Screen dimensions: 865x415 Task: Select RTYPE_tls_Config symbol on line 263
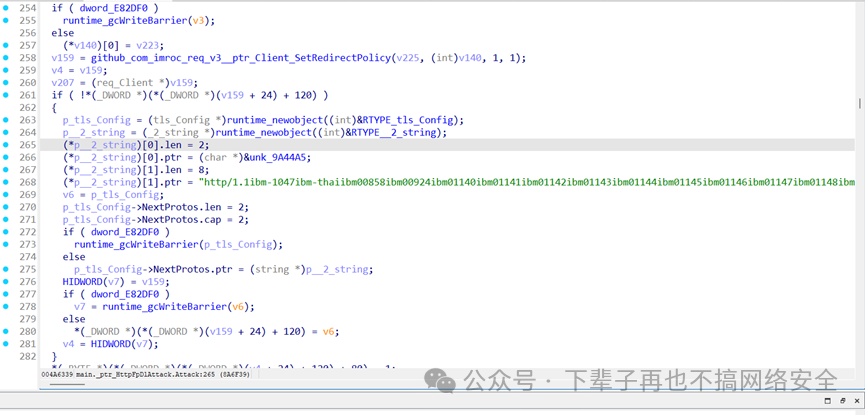click(x=410, y=120)
